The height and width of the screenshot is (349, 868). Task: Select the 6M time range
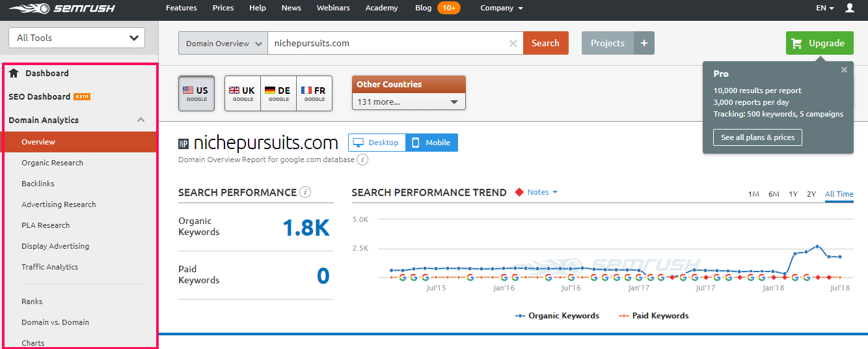coord(774,194)
